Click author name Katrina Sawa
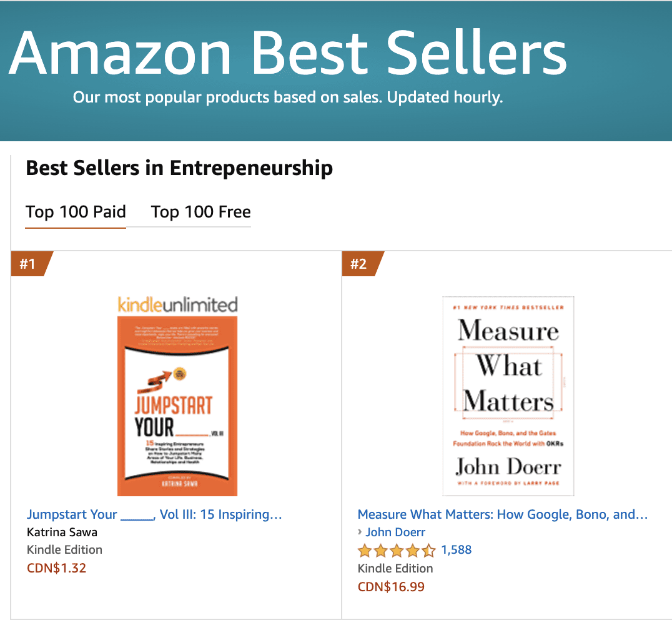Image resolution: width=672 pixels, height=620 pixels. 62,532
